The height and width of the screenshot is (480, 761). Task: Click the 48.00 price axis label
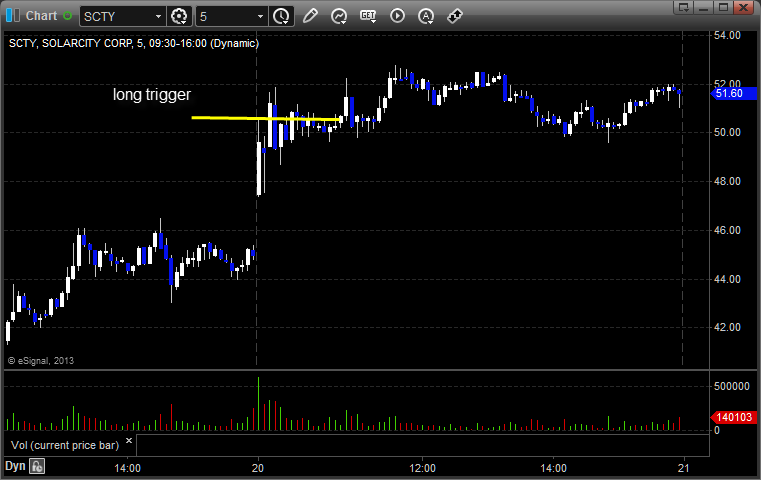727,182
